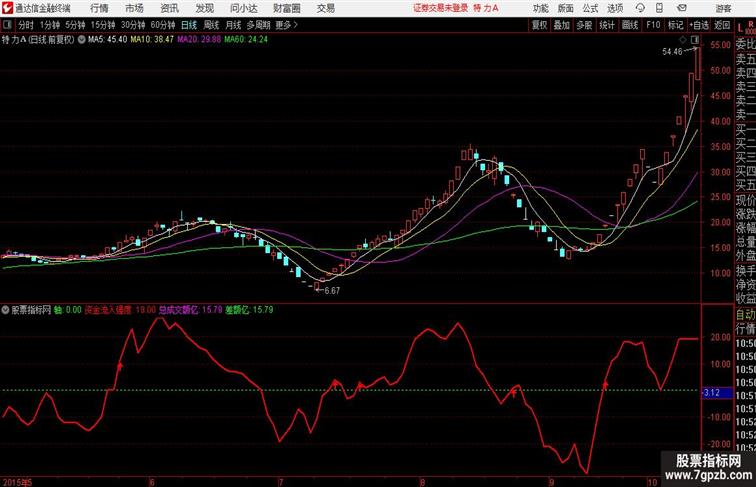Screen dimensions: 756x487
Task: Open the 问小达 menu
Action: coord(243,8)
